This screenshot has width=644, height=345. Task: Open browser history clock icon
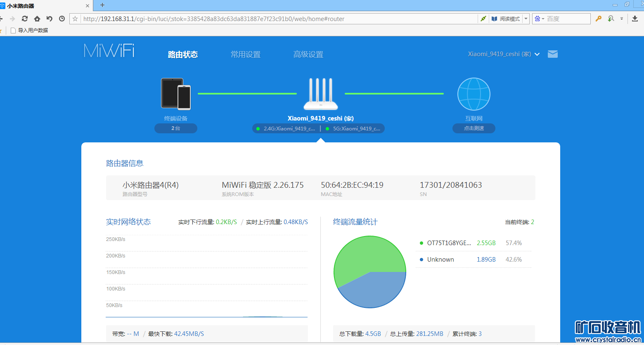click(x=62, y=19)
